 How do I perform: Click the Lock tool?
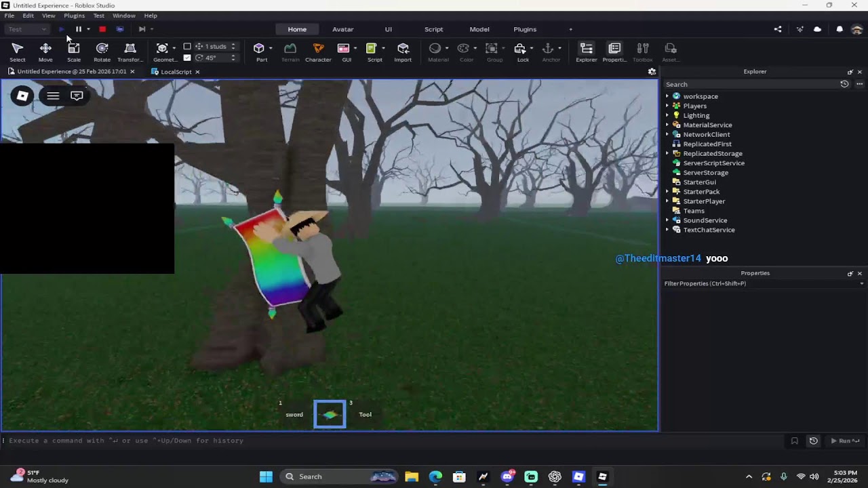pyautogui.click(x=520, y=52)
